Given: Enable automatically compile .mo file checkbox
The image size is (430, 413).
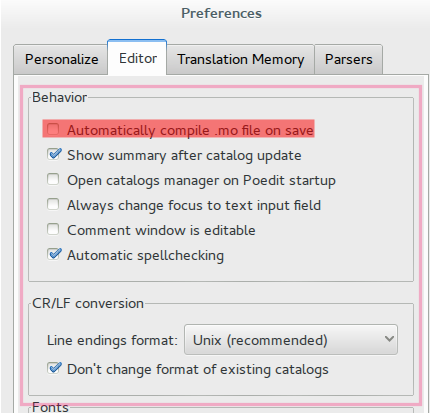Looking at the screenshot, I should point(53,129).
